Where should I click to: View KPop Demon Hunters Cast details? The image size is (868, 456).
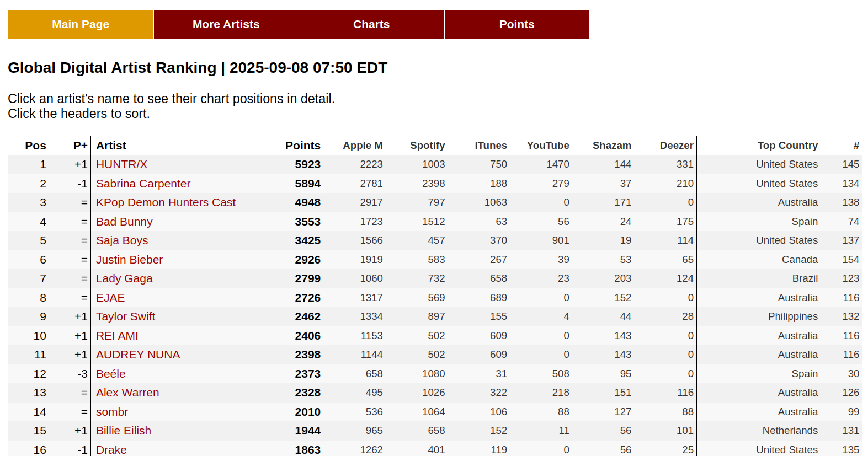(x=166, y=202)
